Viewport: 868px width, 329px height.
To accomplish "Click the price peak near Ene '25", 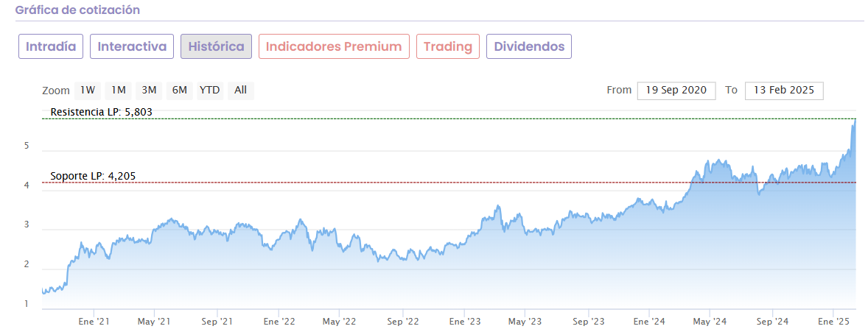I will coord(854,122).
